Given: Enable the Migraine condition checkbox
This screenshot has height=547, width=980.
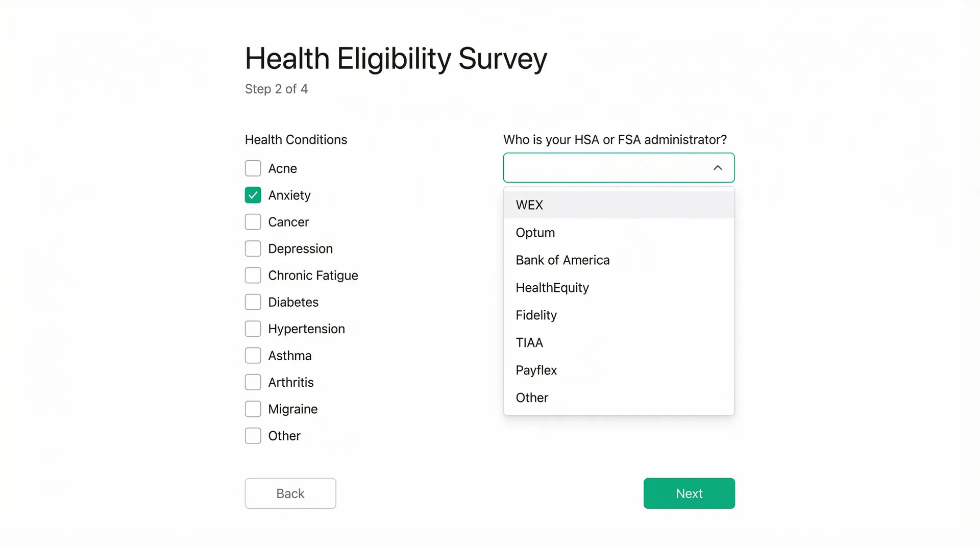Looking at the screenshot, I should point(253,409).
